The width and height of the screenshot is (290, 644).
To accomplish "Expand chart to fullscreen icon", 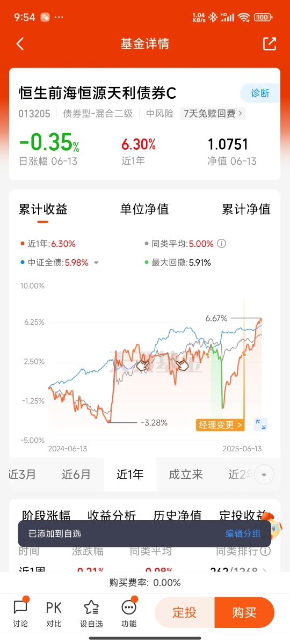I will (x=261, y=425).
